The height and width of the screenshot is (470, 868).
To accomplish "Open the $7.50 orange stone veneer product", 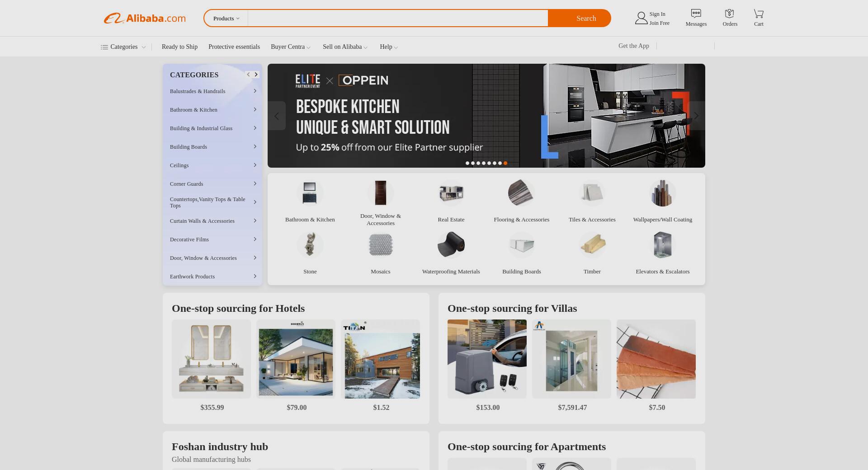I will point(656,359).
